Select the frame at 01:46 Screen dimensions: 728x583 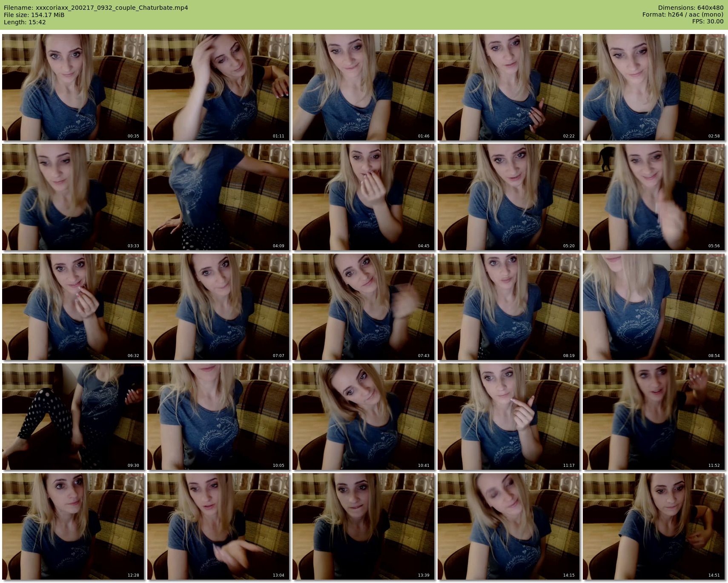tap(364, 87)
